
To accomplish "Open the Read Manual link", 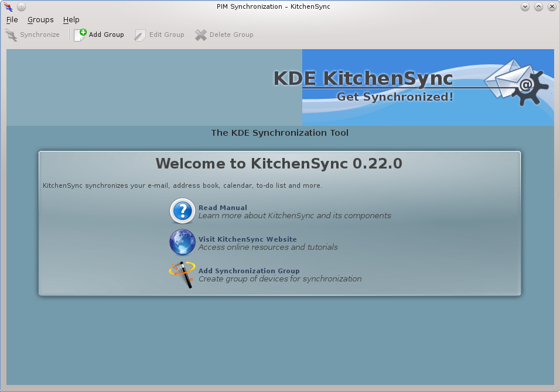I will click(x=223, y=208).
